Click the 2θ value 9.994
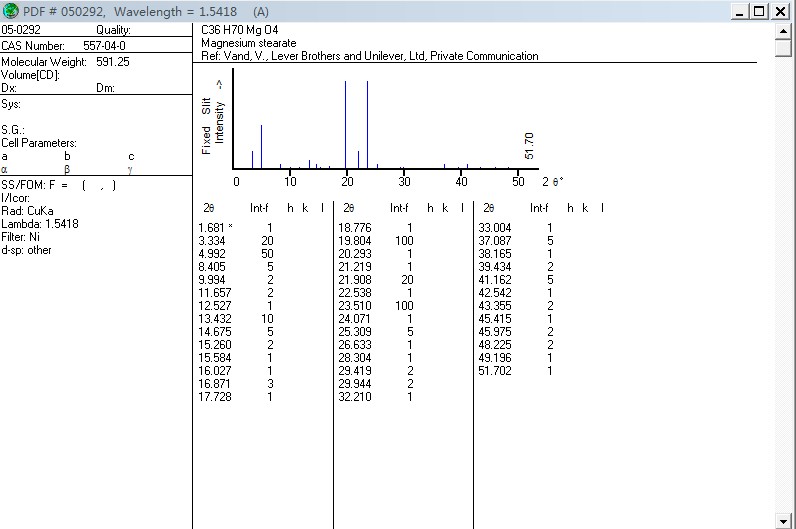 (x=212, y=280)
